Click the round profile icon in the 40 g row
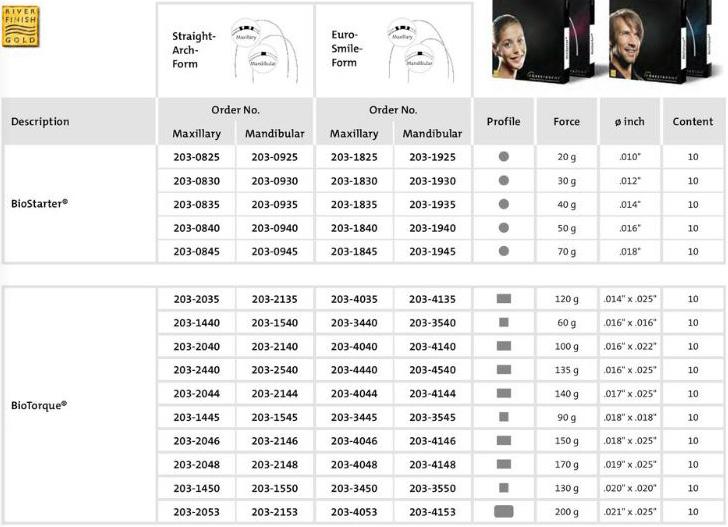Viewport: 728px width, 527px height. point(504,204)
